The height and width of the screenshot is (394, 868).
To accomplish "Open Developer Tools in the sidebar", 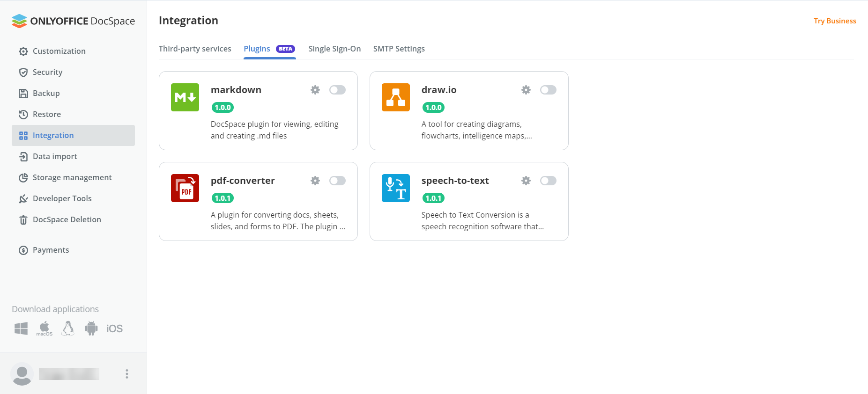I will pos(62,198).
